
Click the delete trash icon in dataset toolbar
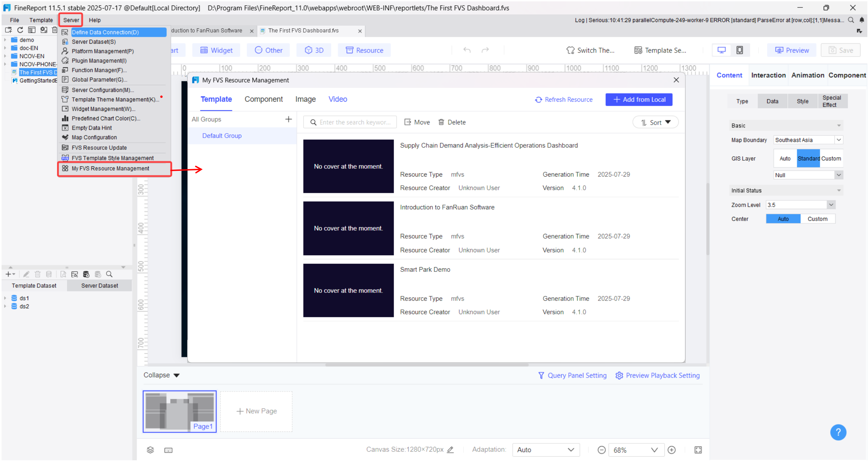click(x=37, y=274)
